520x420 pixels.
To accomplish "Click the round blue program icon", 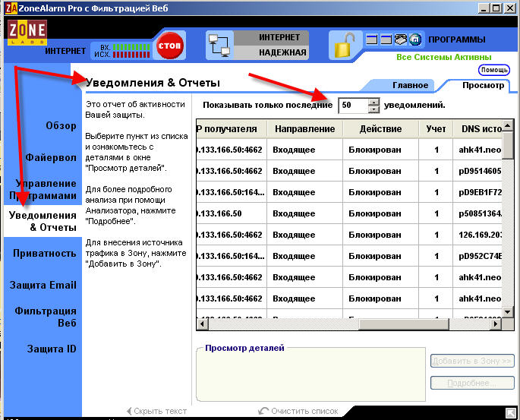I will point(415,39).
